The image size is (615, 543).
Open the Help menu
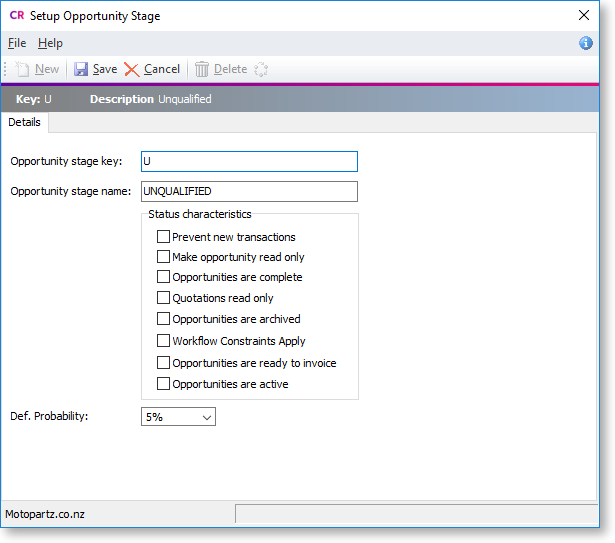[50, 43]
